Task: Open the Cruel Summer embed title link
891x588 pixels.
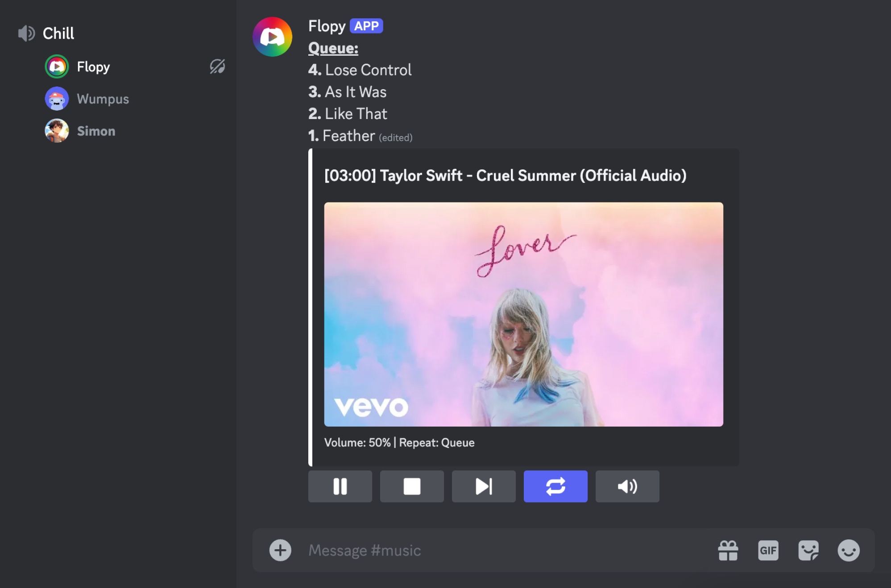Action: coord(505,176)
